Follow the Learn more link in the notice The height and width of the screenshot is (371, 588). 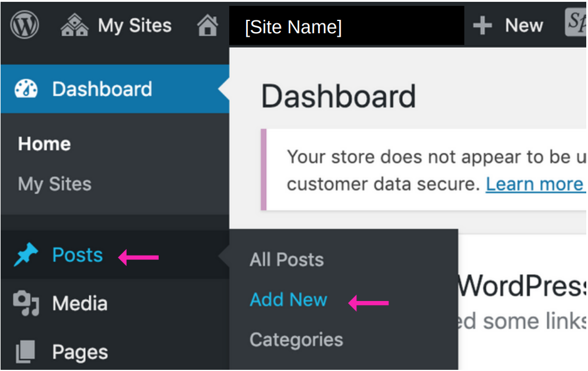coord(534,184)
